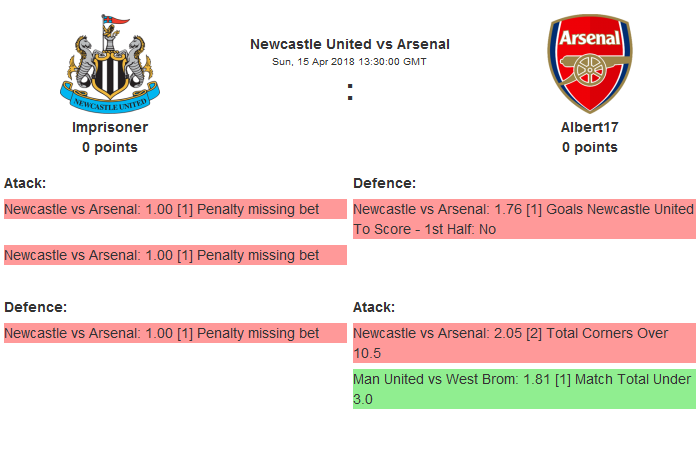Screen dimensions: 700x460
Task: Click the 0 points label under Albert17
Action: point(589,147)
